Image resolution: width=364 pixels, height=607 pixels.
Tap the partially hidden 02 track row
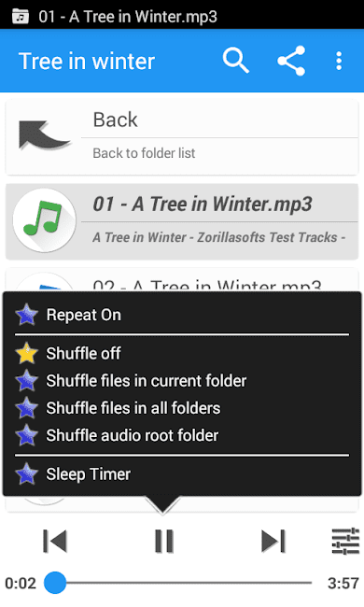click(x=182, y=279)
